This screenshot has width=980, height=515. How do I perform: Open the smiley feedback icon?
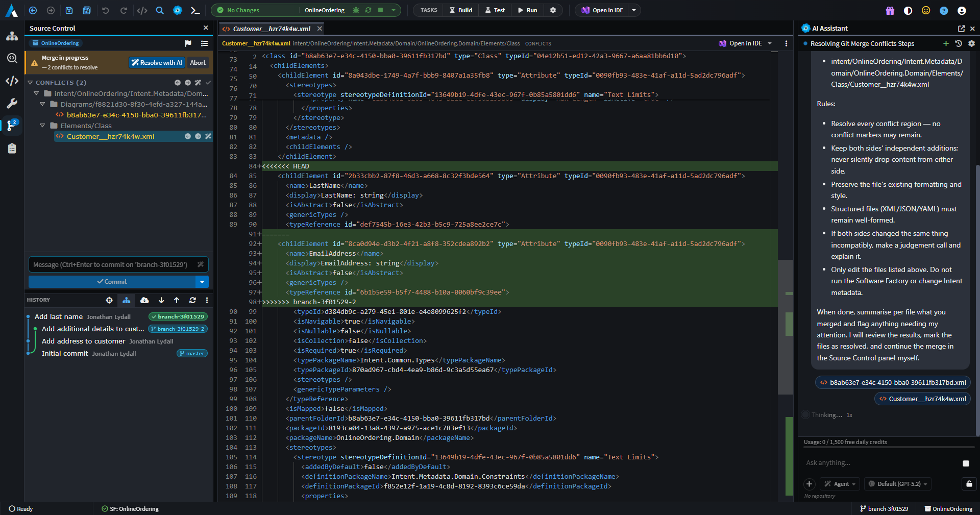click(926, 10)
